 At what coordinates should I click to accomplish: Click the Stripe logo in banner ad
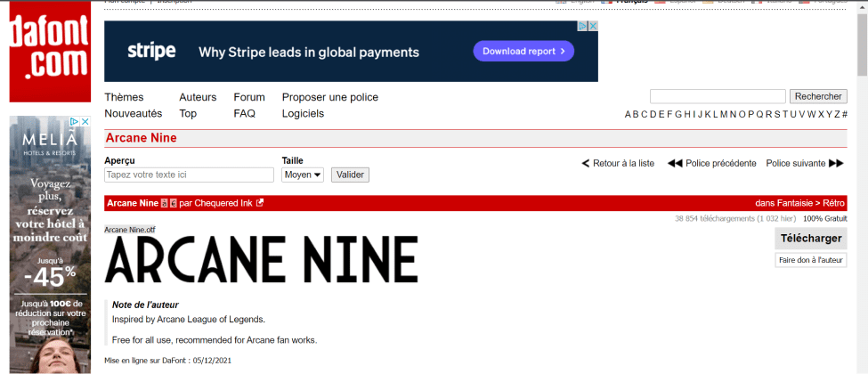[x=151, y=52]
